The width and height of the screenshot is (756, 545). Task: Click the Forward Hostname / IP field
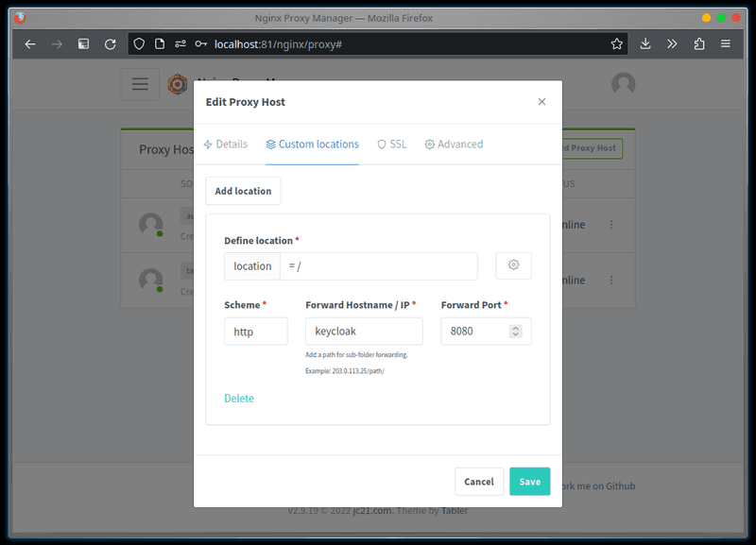pyautogui.click(x=363, y=332)
